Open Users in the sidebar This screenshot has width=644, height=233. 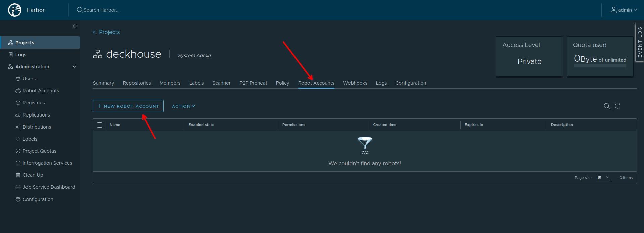coord(29,79)
